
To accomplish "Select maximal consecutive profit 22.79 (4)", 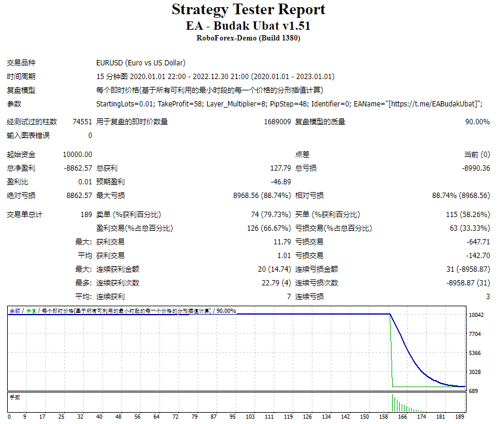I will [276, 283].
